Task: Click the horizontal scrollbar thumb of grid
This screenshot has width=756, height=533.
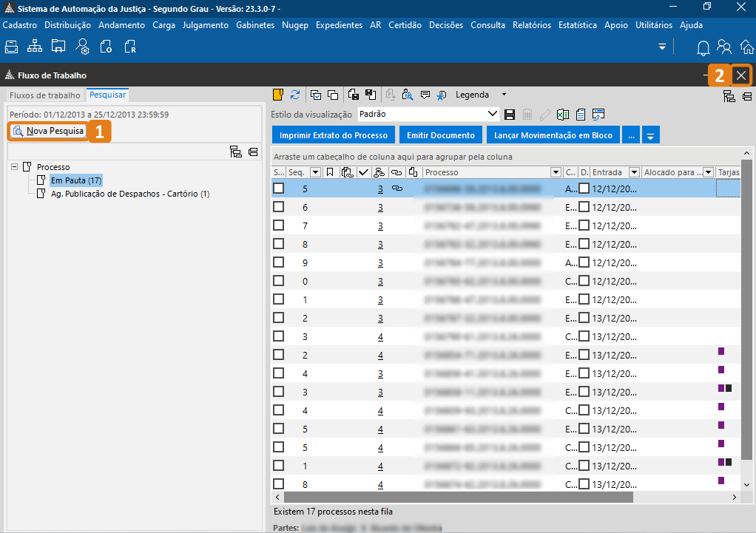Action: [459, 497]
